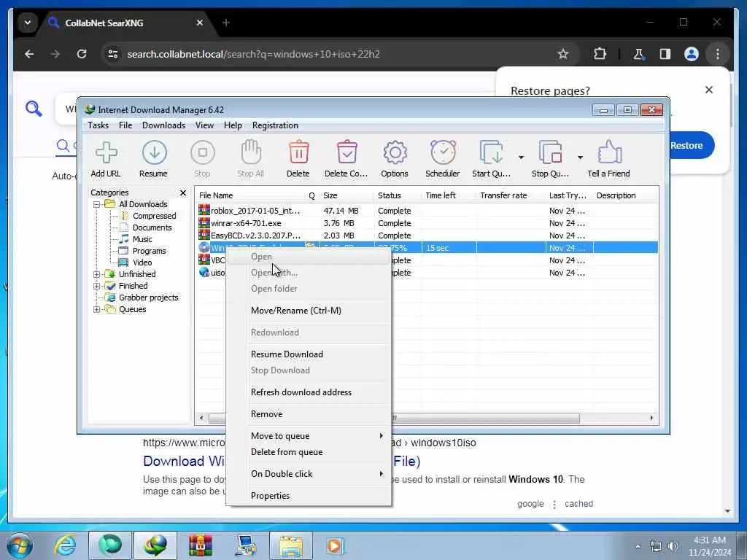
Task: Reload the Chrome page
Action: pyautogui.click(x=82, y=54)
